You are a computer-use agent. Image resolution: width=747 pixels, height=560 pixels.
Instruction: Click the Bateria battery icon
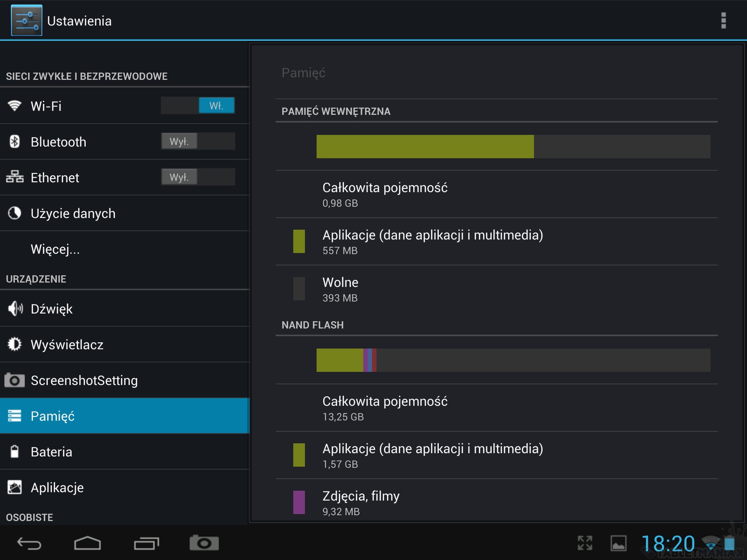(15, 451)
